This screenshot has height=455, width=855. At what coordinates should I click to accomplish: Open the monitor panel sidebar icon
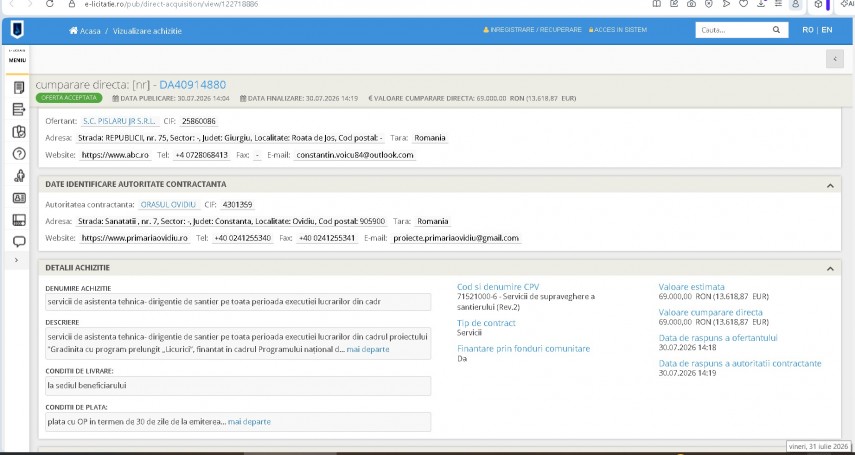(19, 220)
